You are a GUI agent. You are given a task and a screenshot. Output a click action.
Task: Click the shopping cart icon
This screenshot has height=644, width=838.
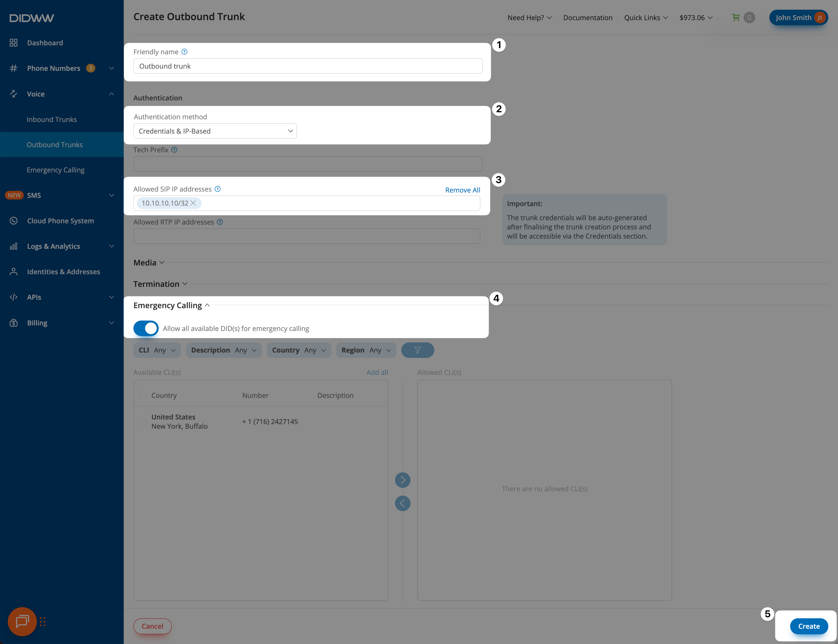click(x=736, y=18)
